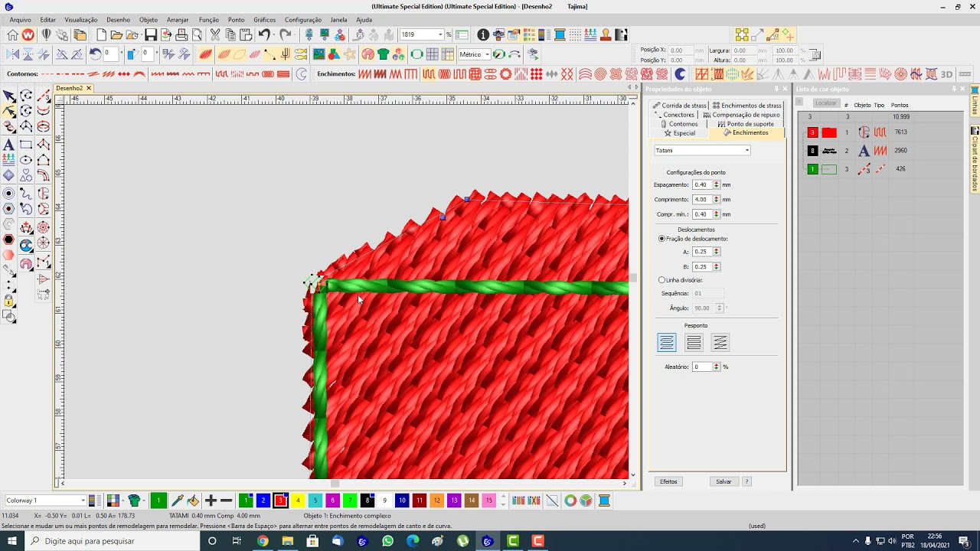Image resolution: width=980 pixels, height=551 pixels.
Task: Switch to the Contornos properties tab
Action: click(678, 124)
